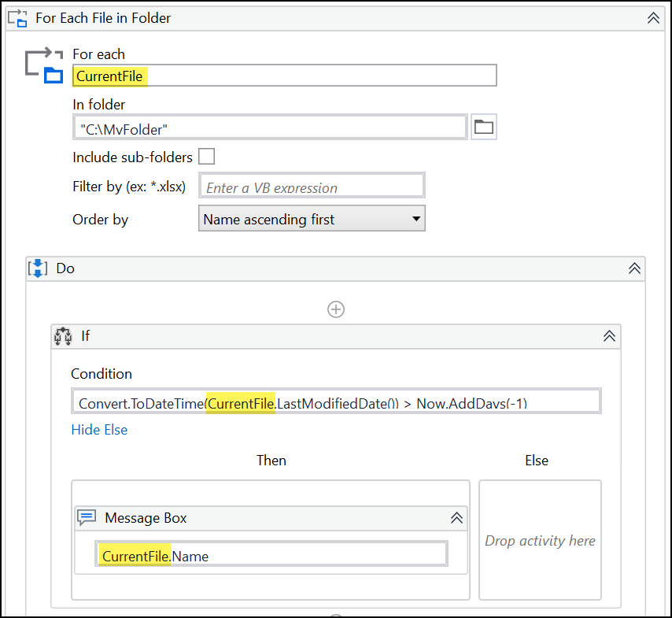
Task: Click the Do sequence icon
Action: [x=38, y=268]
